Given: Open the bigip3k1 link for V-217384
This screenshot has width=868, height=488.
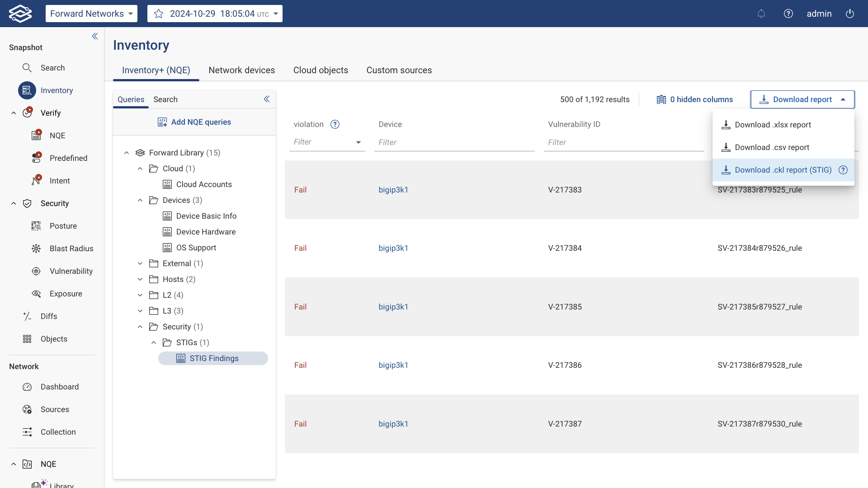Looking at the screenshot, I should coord(393,248).
